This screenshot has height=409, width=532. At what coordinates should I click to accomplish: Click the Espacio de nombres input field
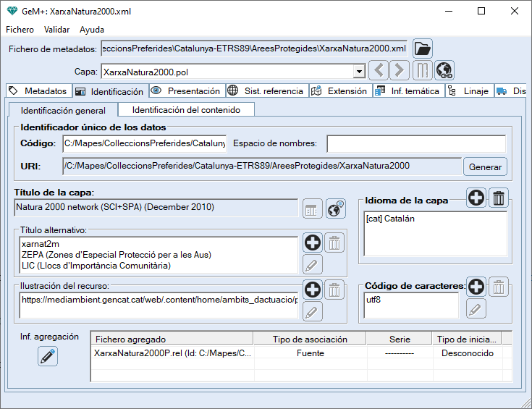coord(415,143)
